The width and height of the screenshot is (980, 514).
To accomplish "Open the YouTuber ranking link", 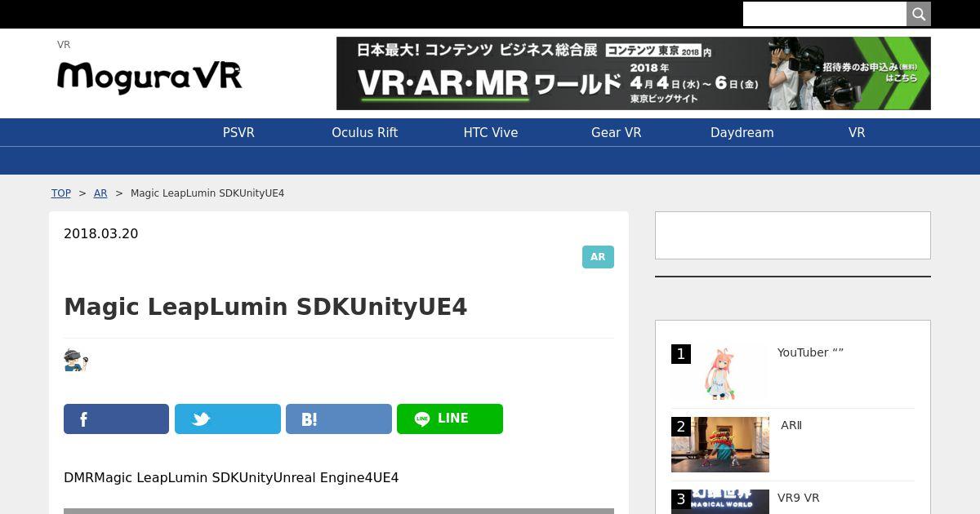I will 810,352.
